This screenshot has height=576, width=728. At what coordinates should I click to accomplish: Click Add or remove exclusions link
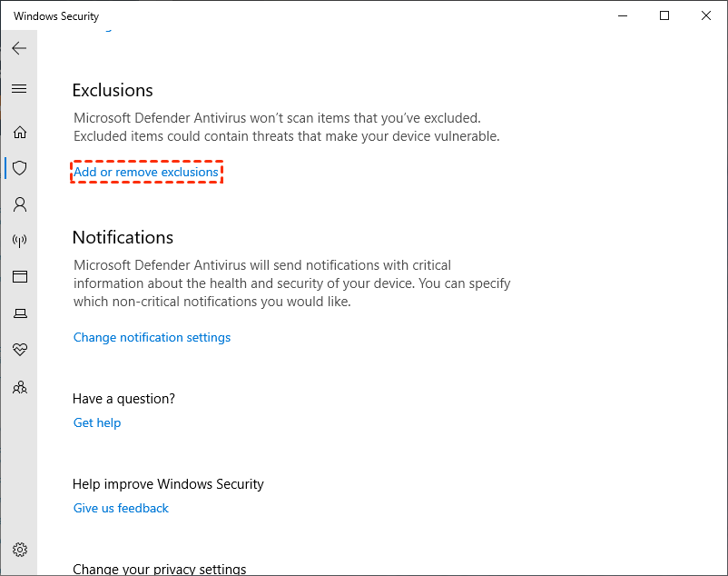146,172
